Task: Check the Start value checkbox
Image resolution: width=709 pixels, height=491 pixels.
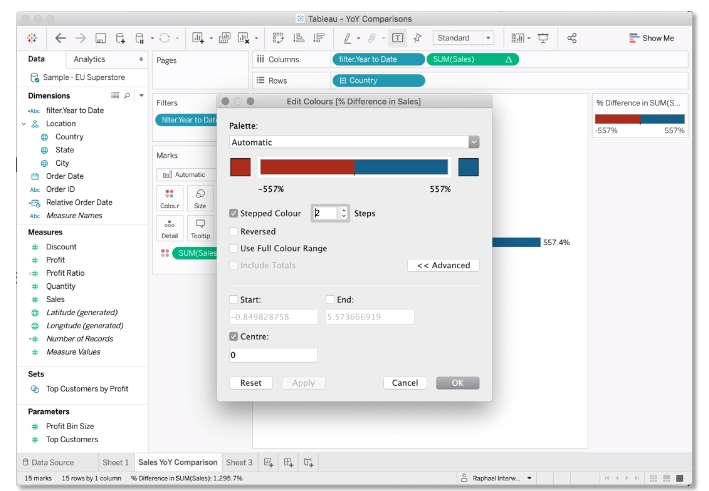Action: (233, 299)
